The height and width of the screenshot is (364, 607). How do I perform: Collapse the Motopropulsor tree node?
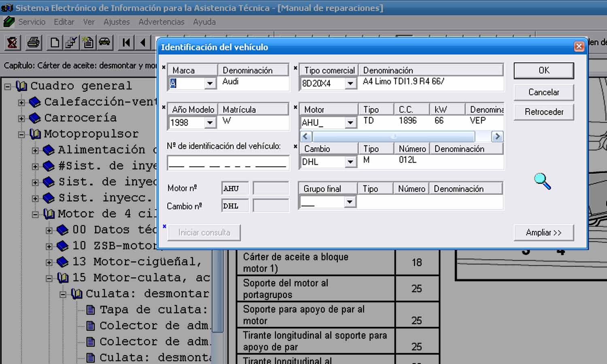(21, 134)
